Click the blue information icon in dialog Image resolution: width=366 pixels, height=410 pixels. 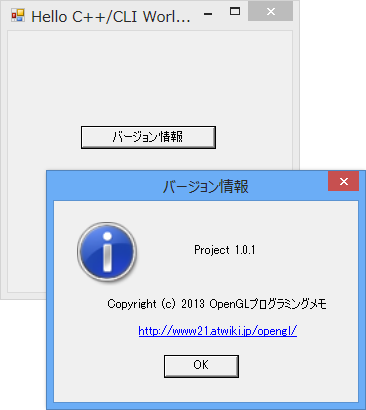(107, 252)
